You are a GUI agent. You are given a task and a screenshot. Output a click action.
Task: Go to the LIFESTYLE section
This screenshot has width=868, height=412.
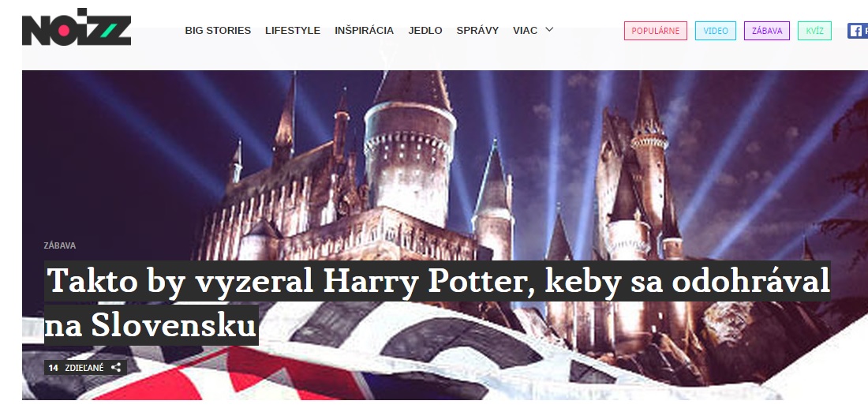click(293, 31)
